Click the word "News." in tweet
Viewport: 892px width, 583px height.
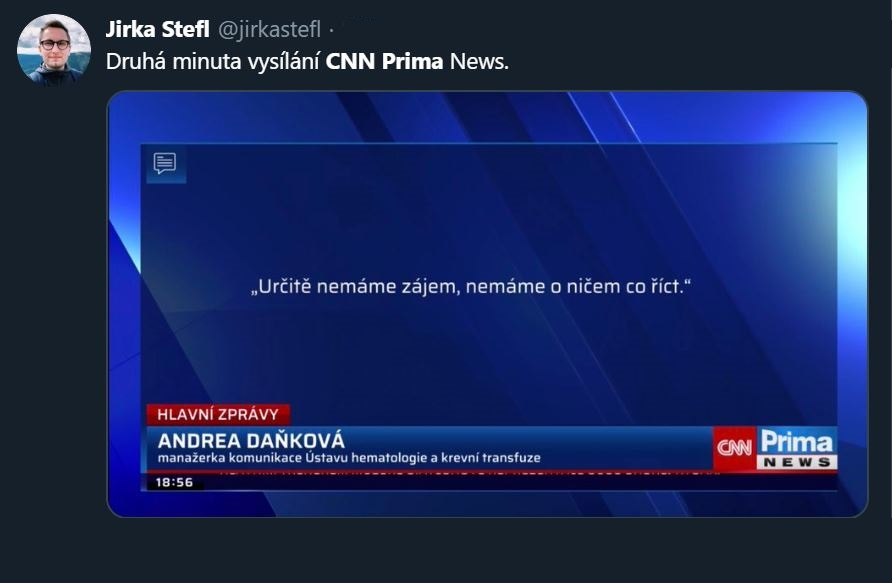(480, 61)
